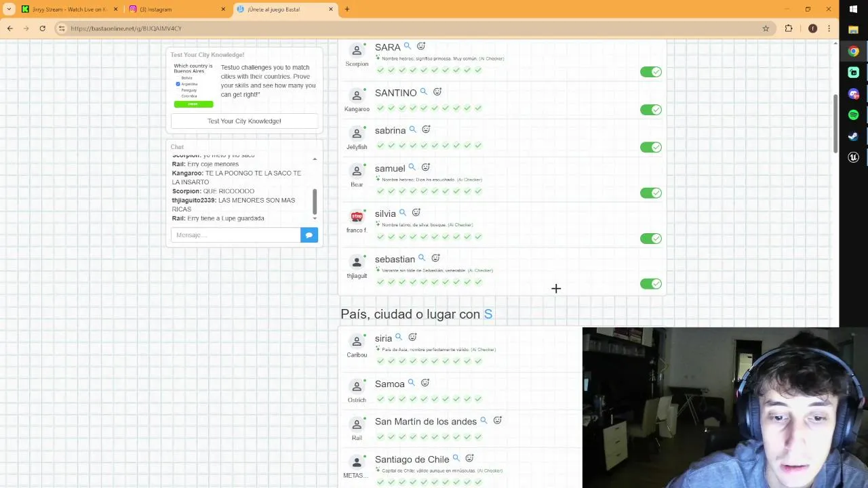Image resolution: width=868 pixels, height=488 pixels.
Task: Open a new browser tab
Action: (x=347, y=9)
